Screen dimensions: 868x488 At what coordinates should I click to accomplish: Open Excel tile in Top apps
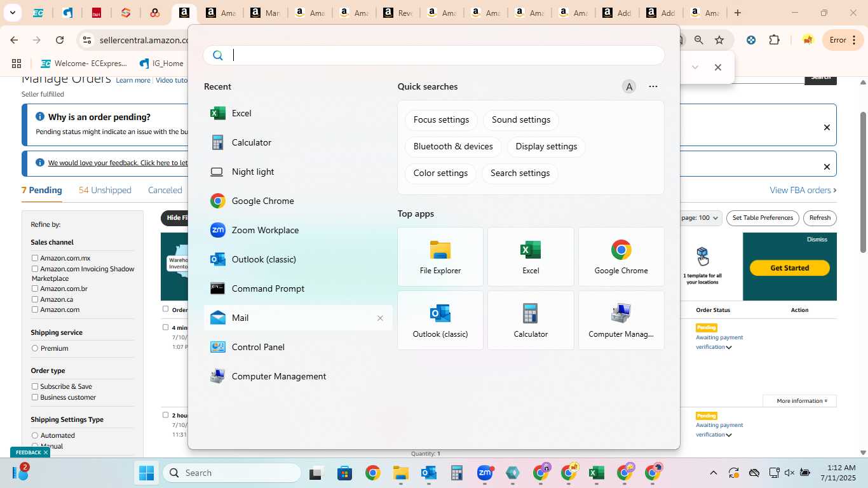tap(531, 257)
